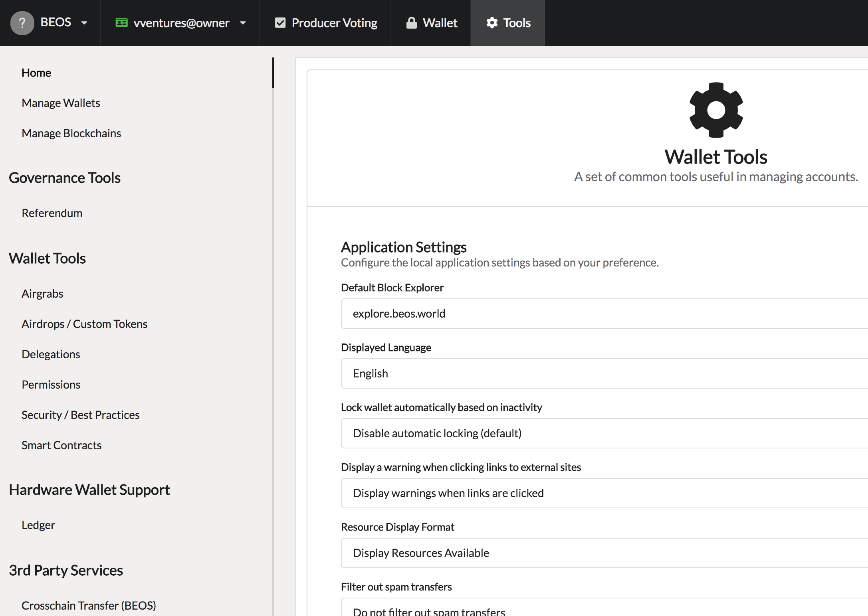Click the large Wallet Tools gear icon
The image size is (868, 616).
pyautogui.click(x=716, y=110)
